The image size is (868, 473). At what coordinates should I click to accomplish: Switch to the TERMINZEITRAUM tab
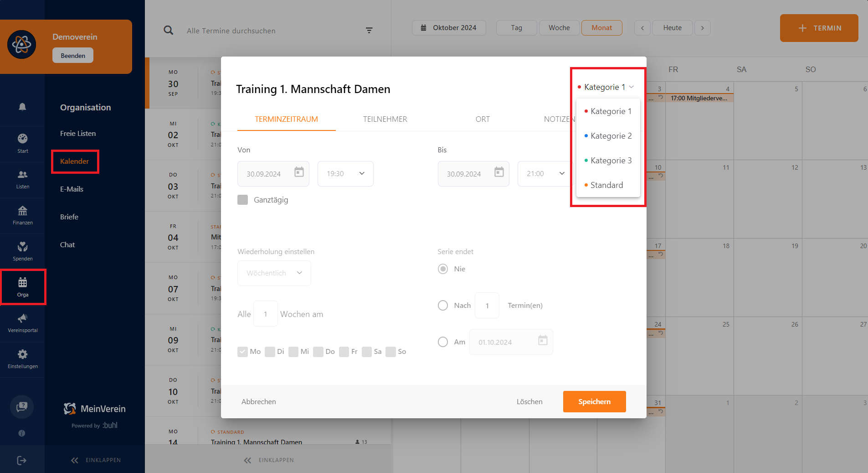pos(287,119)
